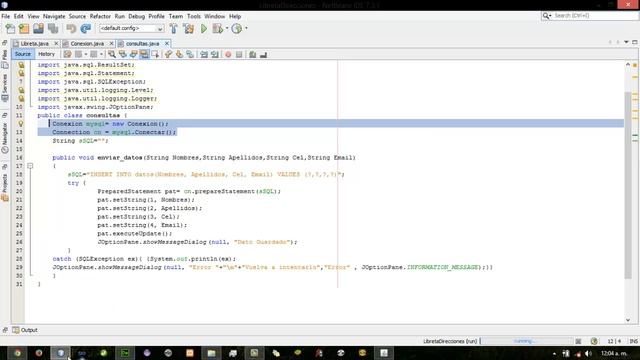Open the editor document list dropdown arrow

click(x=626, y=42)
